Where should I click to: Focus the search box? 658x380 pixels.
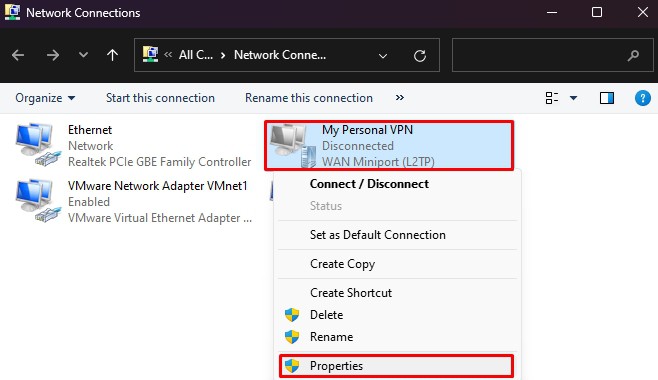tap(552, 55)
